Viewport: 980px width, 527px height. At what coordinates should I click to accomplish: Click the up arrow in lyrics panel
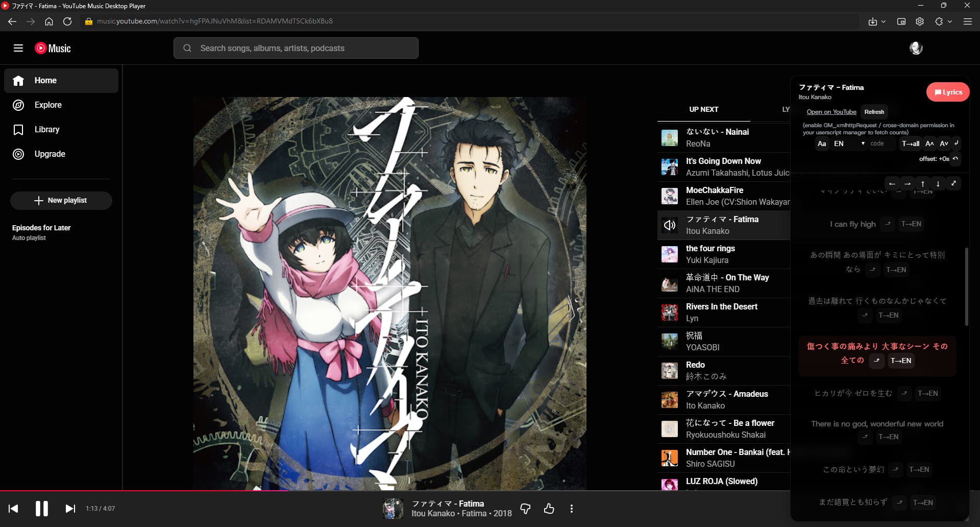tap(922, 184)
